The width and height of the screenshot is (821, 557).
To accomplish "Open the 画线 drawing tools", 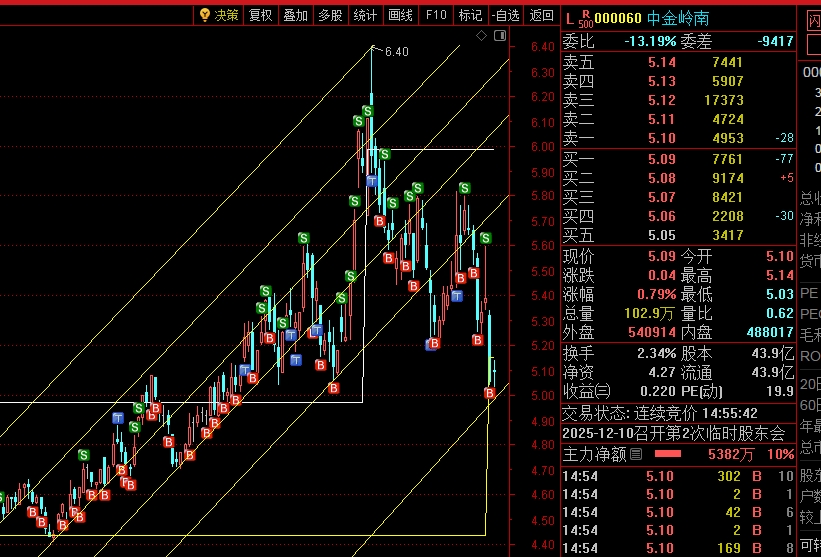I will (400, 15).
